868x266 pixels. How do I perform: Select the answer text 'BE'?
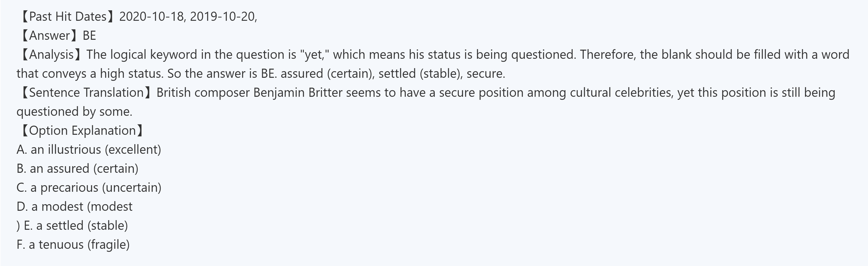point(89,35)
